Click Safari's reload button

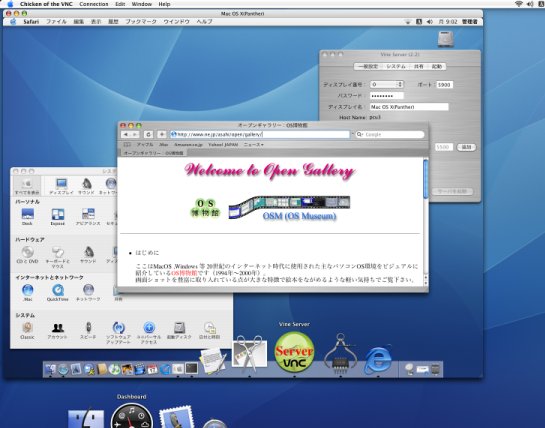click(x=148, y=135)
